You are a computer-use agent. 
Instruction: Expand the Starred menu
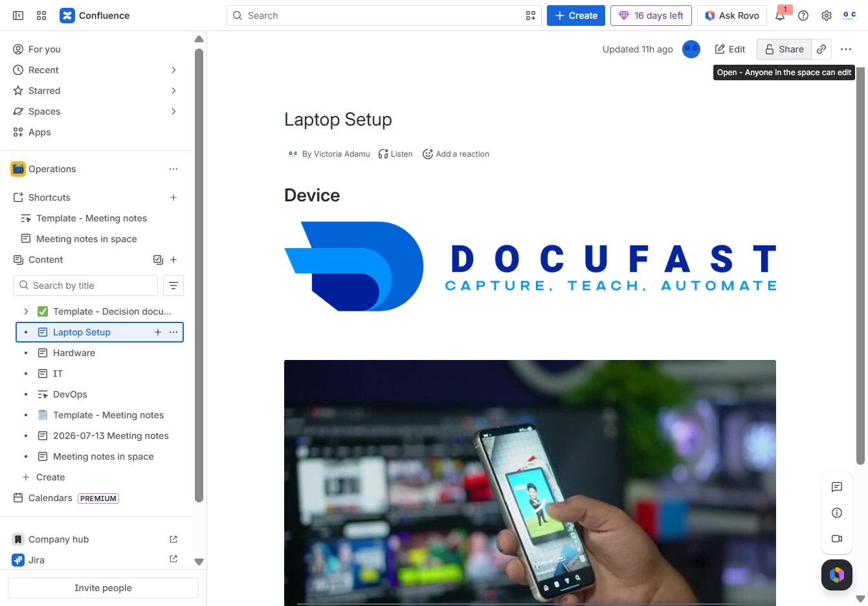pyautogui.click(x=173, y=91)
